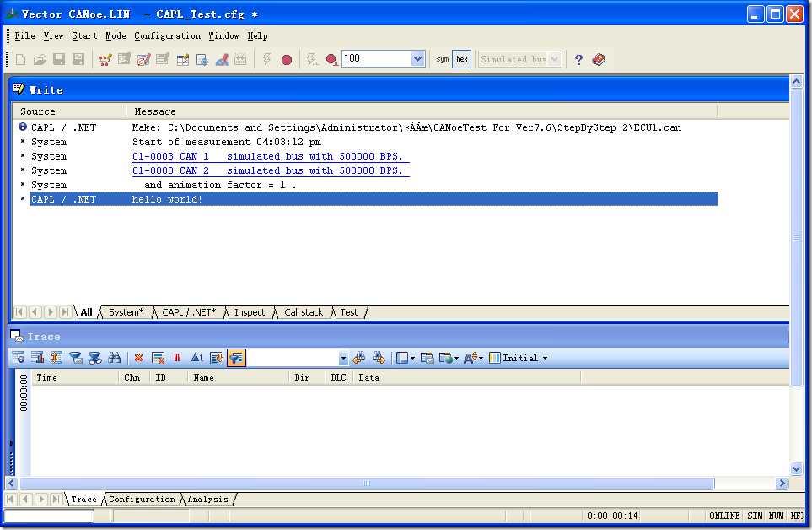The image size is (812, 530).
Task: Click the Open configuration folder icon
Action: pyautogui.click(x=40, y=60)
